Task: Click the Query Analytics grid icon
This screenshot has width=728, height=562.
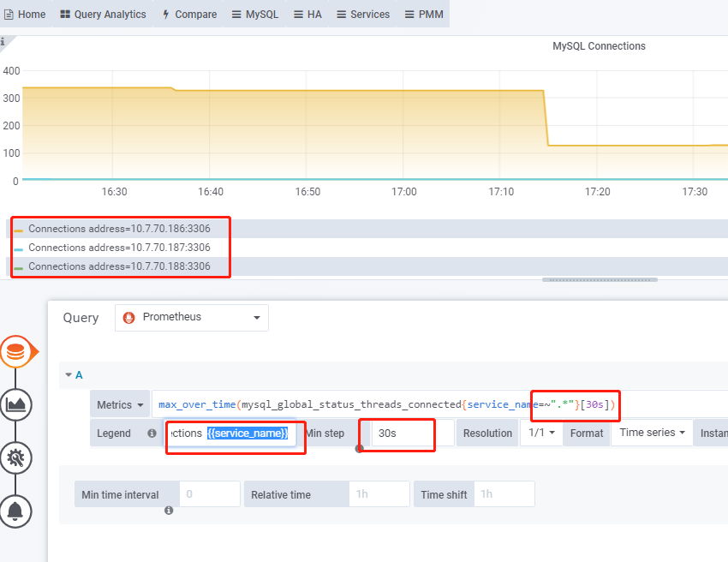Action: click(65, 15)
